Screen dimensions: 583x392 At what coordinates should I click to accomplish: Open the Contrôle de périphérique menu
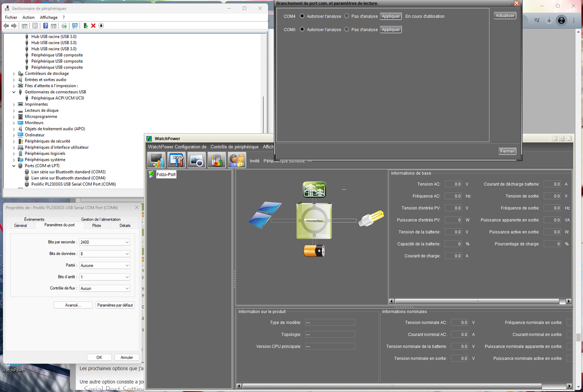coord(234,147)
